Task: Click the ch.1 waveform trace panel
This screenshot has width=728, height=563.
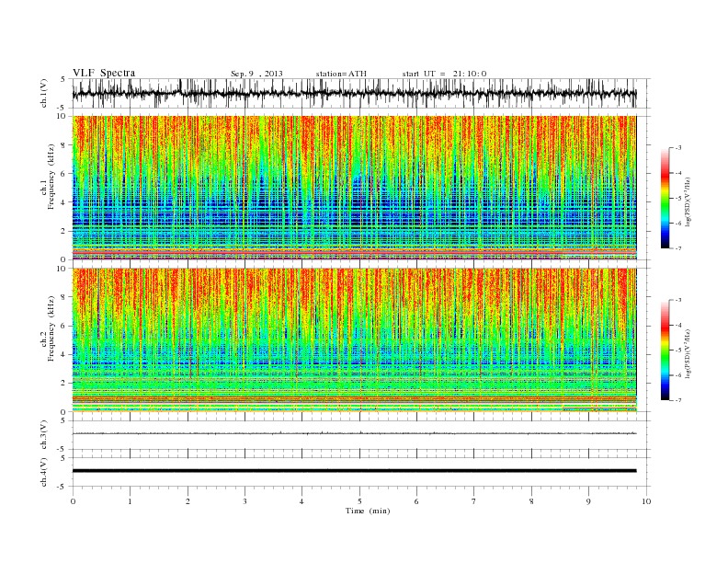Action: pos(361,93)
